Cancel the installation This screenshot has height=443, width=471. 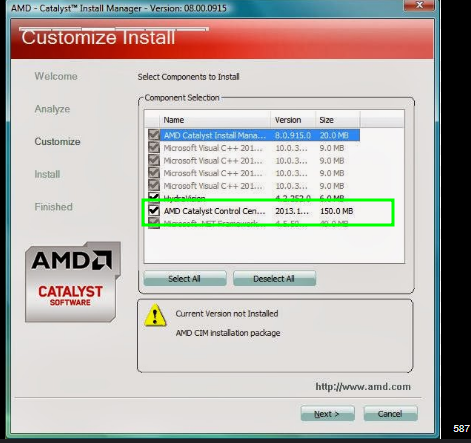click(390, 414)
